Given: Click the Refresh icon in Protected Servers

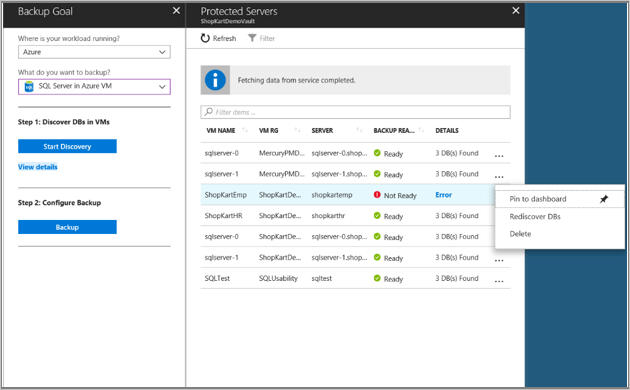Looking at the screenshot, I should [x=205, y=38].
